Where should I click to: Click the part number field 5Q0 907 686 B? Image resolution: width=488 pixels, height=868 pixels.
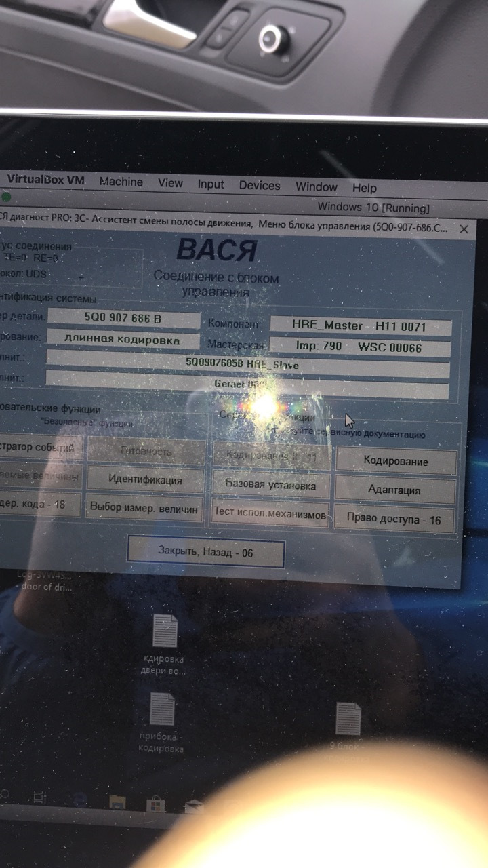[123, 317]
